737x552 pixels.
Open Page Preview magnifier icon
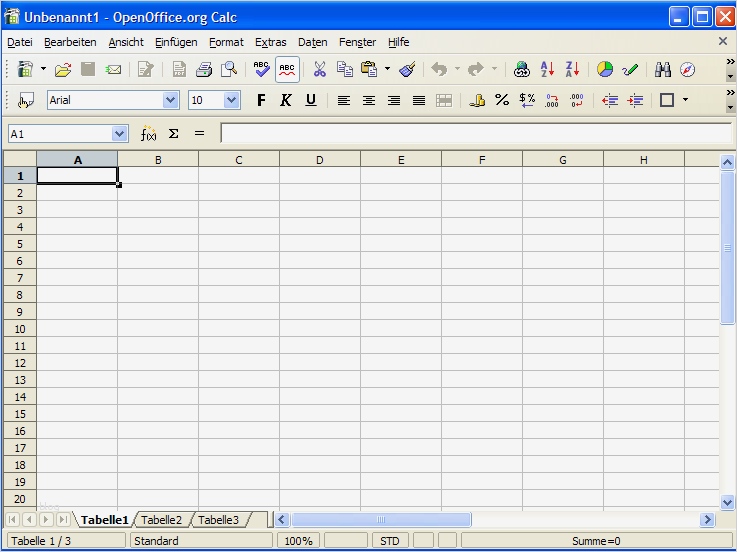(x=229, y=70)
